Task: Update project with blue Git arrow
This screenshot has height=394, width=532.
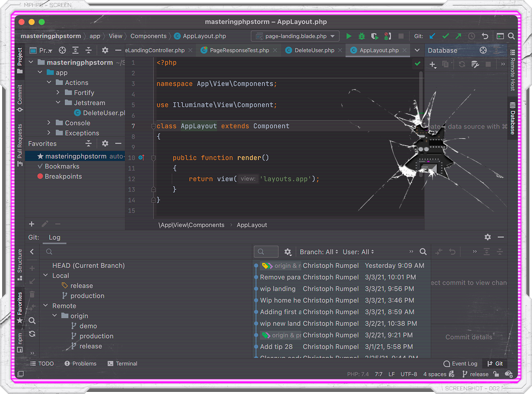Action: pyautogui.click(x=432, y=36)
